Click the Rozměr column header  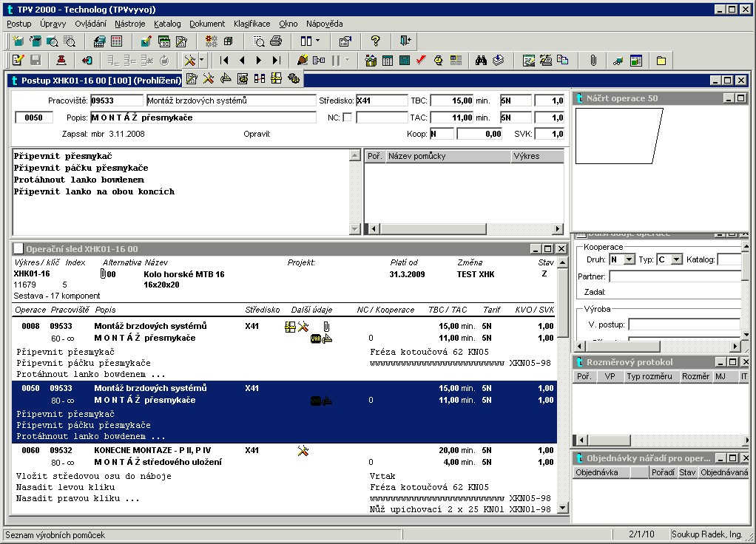[696, 376]
